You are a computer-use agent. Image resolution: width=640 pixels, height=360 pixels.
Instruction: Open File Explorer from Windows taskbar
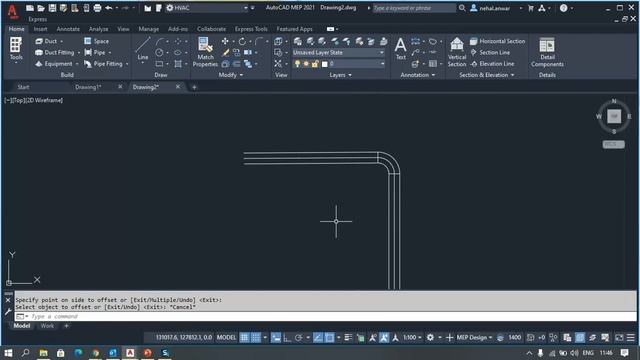43,353
